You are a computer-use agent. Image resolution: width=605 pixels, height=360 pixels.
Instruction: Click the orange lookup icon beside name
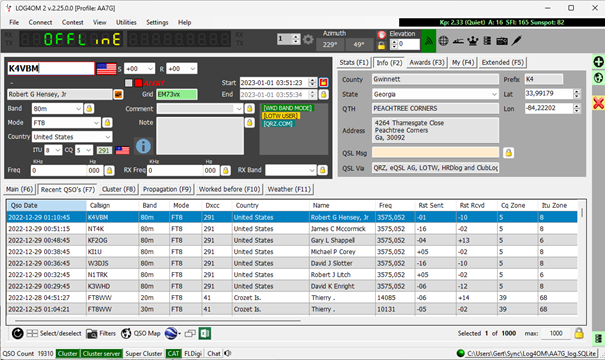point(118,94)
